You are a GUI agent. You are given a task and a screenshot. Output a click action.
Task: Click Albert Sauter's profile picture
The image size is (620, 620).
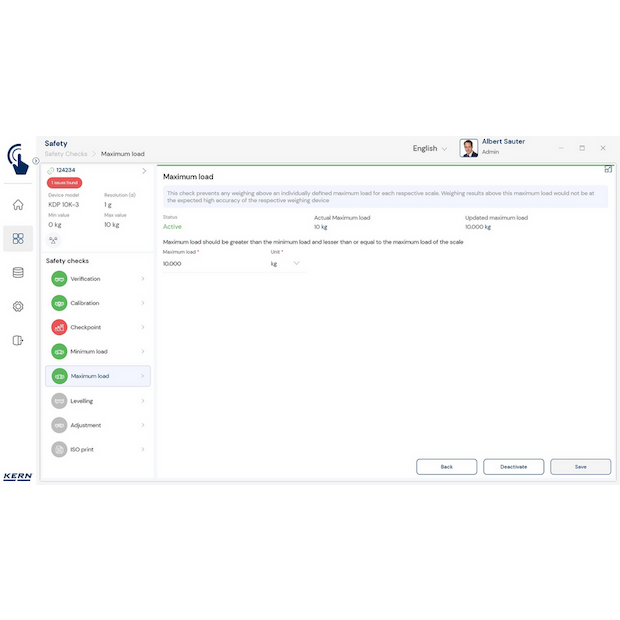tap(469, 148)
